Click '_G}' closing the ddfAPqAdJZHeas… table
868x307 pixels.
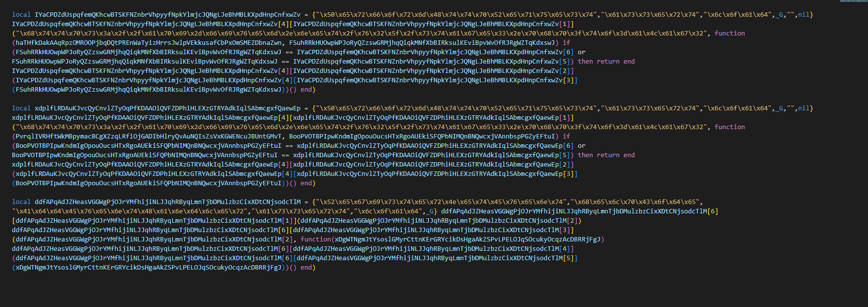pyautogui.click(x=431, y=211)
